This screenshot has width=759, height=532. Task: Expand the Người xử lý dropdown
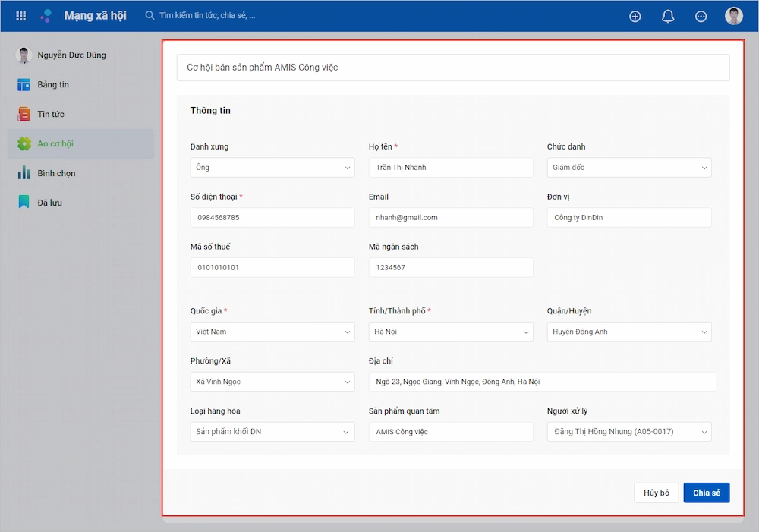[x=629, y=432]
